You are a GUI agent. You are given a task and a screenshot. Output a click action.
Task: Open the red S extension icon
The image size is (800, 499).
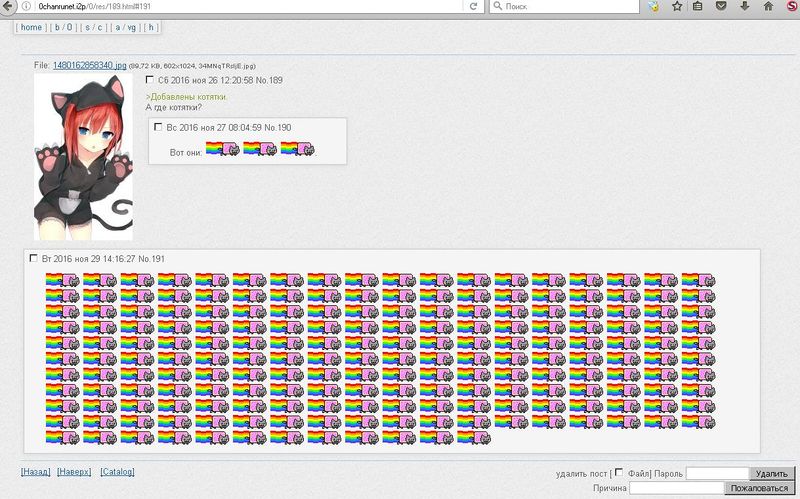792,6
